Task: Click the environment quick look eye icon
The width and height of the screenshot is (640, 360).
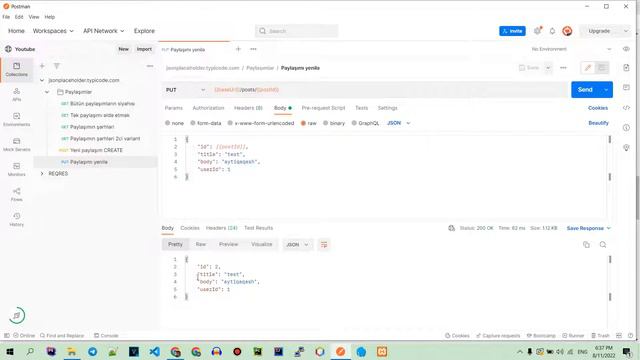Action: tap(626, 49)
